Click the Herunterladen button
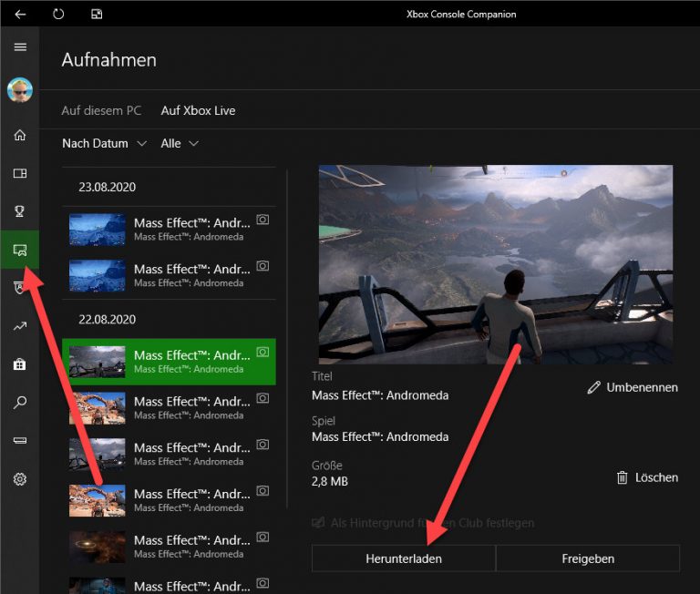 point(404,558)
